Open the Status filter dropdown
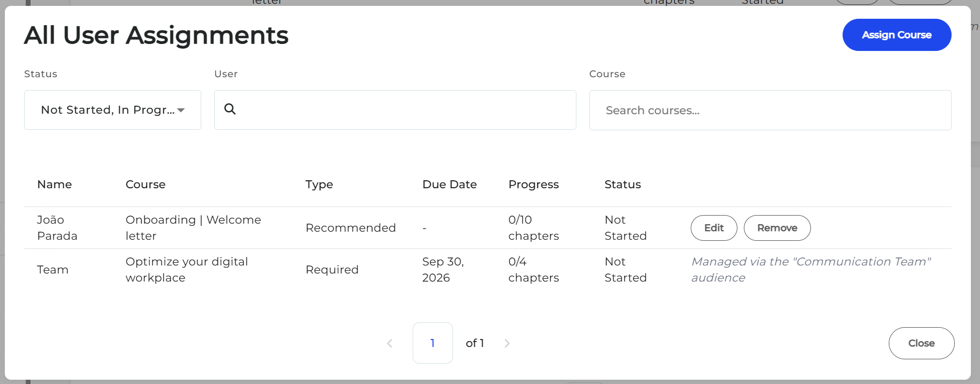This screenshot has height=384, width=980. pyautogui.click(x=113, y=110)
